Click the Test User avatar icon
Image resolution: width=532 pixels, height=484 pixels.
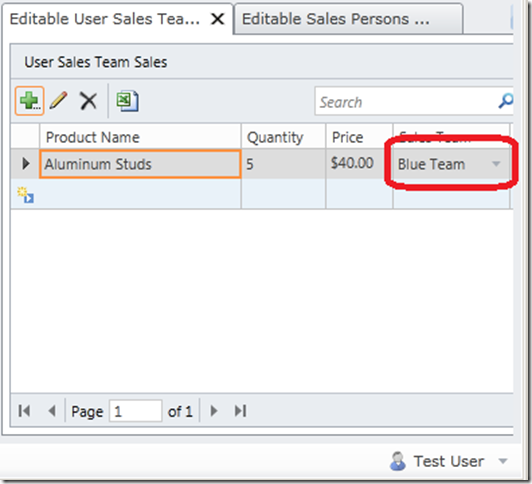(398, 461)
